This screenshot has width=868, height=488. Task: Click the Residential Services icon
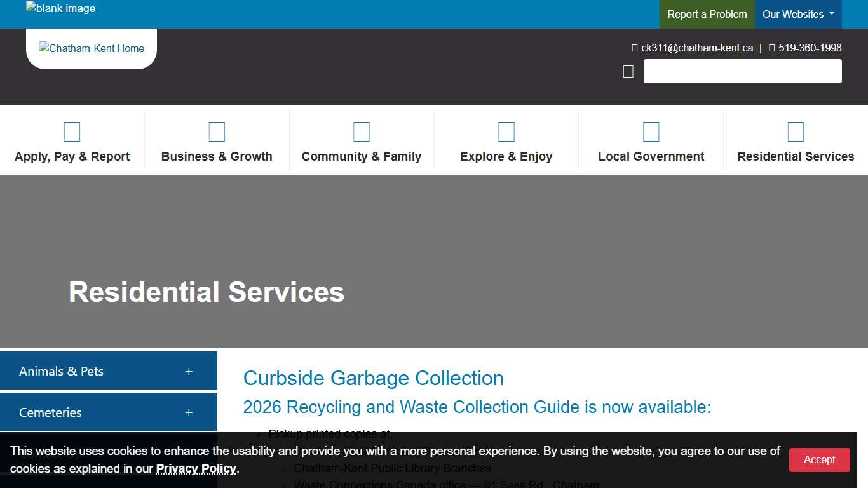796,132
